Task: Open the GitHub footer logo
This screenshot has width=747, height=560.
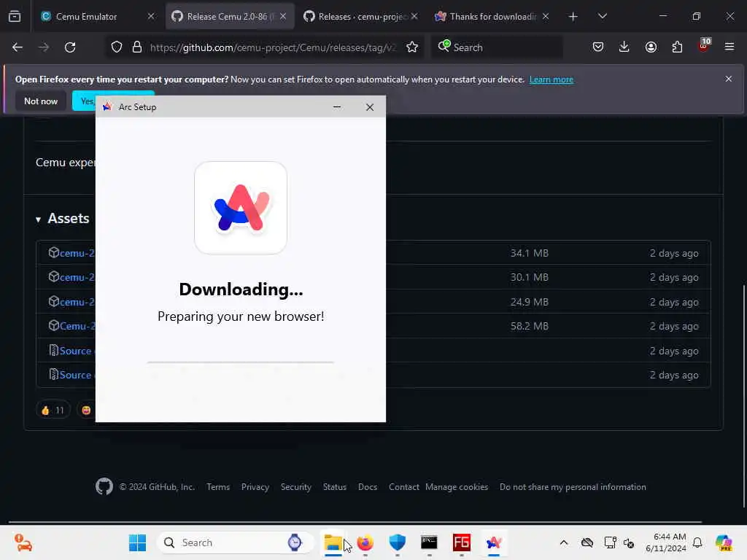Action: tap(104, 486)
